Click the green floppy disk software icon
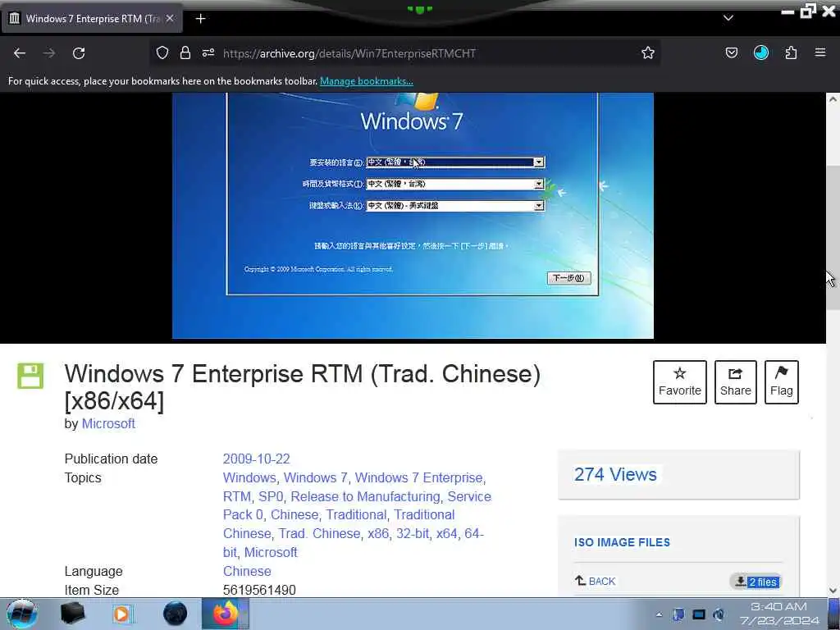 [x=30, y=376]
